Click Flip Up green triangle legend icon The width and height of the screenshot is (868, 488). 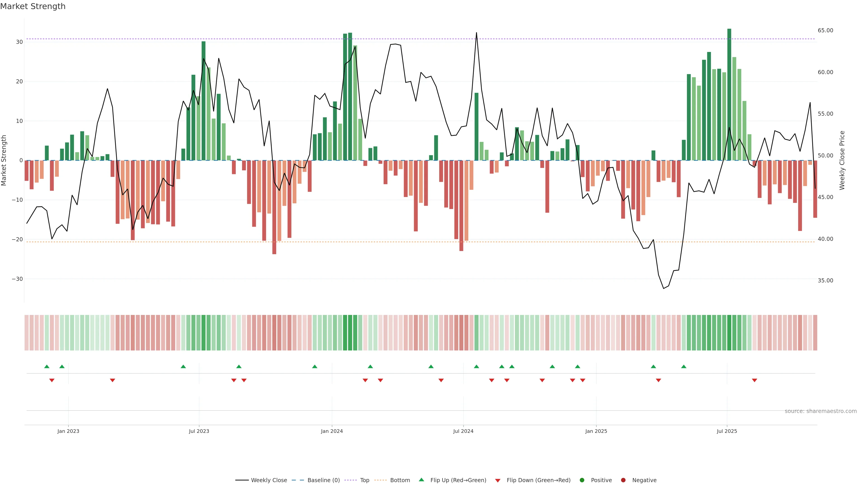(421, 480)
